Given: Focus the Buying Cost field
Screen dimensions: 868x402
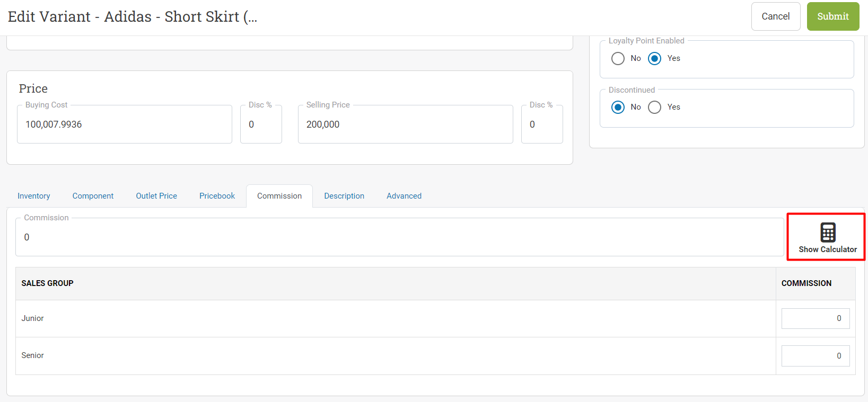Looking at the screenshot, I should click(x=125, y=124).
